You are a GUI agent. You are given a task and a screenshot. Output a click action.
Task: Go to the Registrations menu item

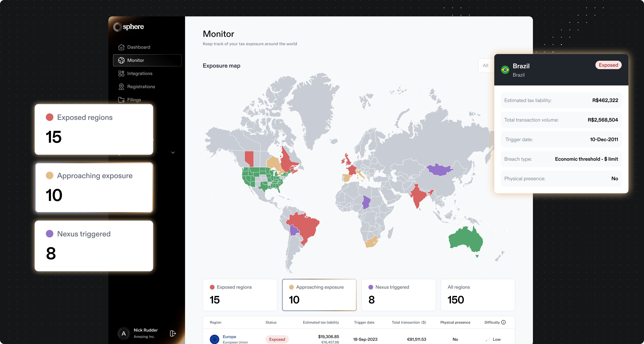(141, 87)
